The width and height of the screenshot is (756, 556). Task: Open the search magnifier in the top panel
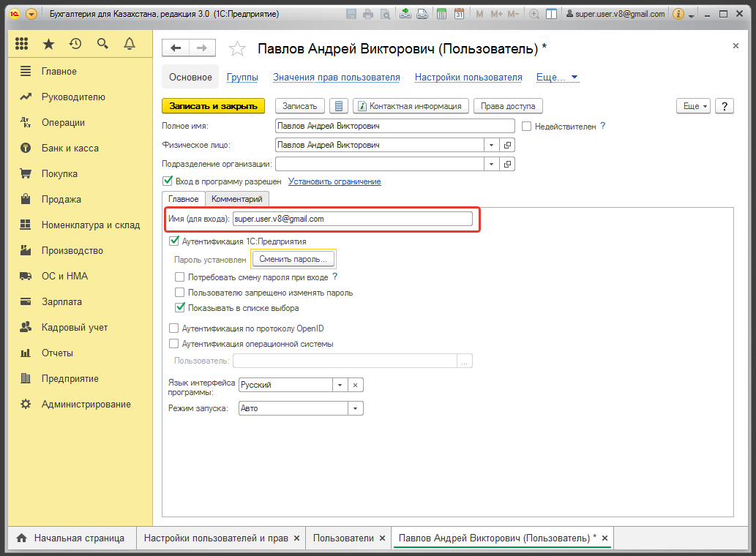pyautogui.click(x=102, y=44)
